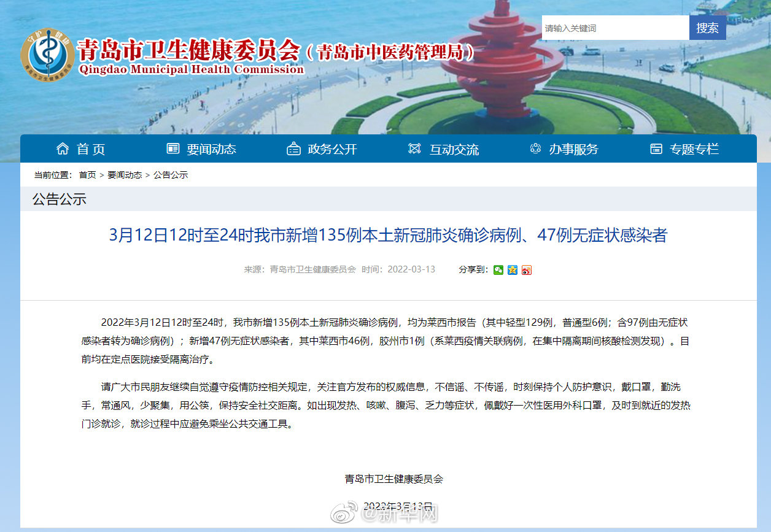Screen dimensions: 771x532
Task: Click the news icon beside 要闻动态
Action: tap(173, 148)
